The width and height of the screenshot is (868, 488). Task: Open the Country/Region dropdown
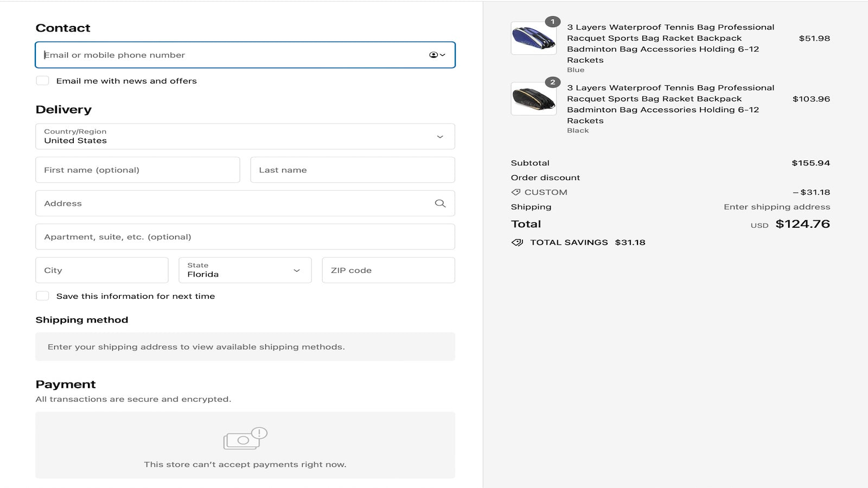245,137
